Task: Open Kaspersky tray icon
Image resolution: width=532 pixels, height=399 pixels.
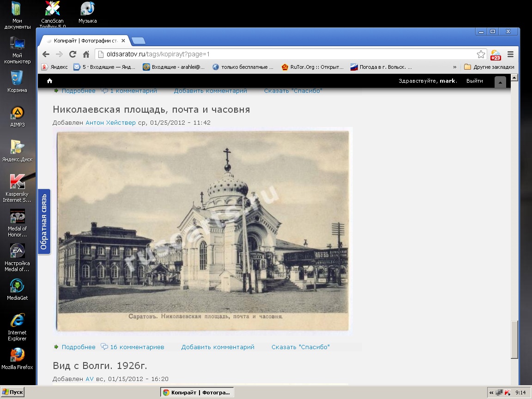Action: (x=508, y=393)
